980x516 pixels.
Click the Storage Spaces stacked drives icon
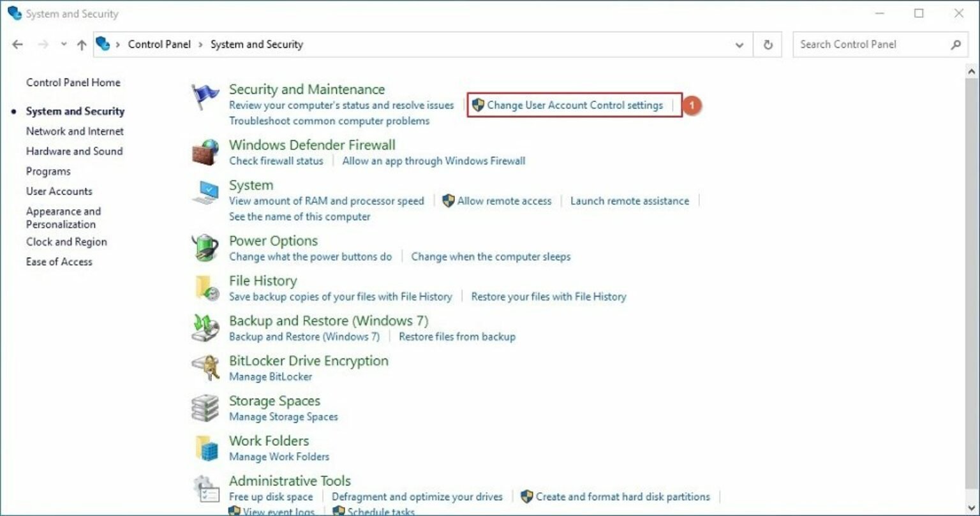point(205,408)
